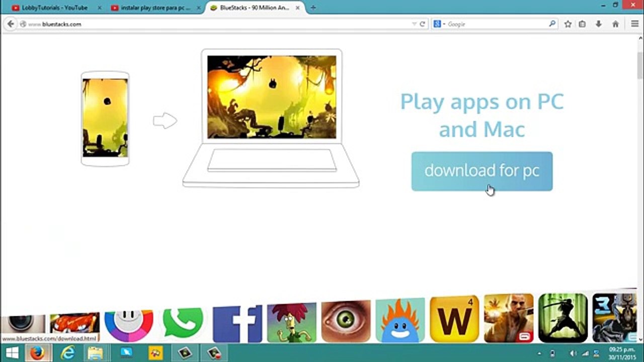
Task: Click the page vertical scrollbar thumb
Action: (640, 65)
